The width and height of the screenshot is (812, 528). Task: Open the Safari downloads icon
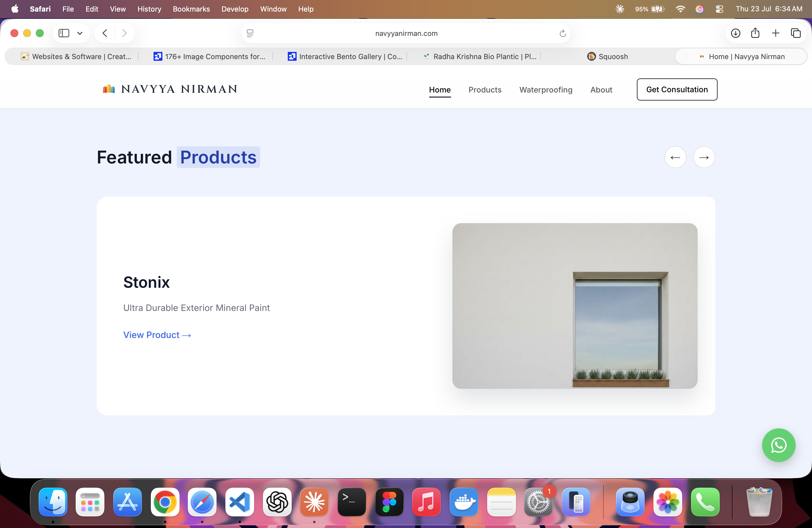pyautogui.click(x=735, y=33)
